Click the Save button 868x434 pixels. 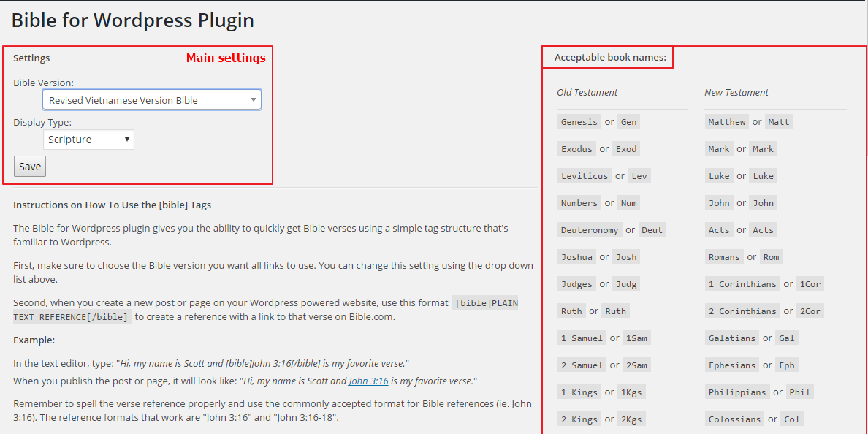[x=30, y=167]
